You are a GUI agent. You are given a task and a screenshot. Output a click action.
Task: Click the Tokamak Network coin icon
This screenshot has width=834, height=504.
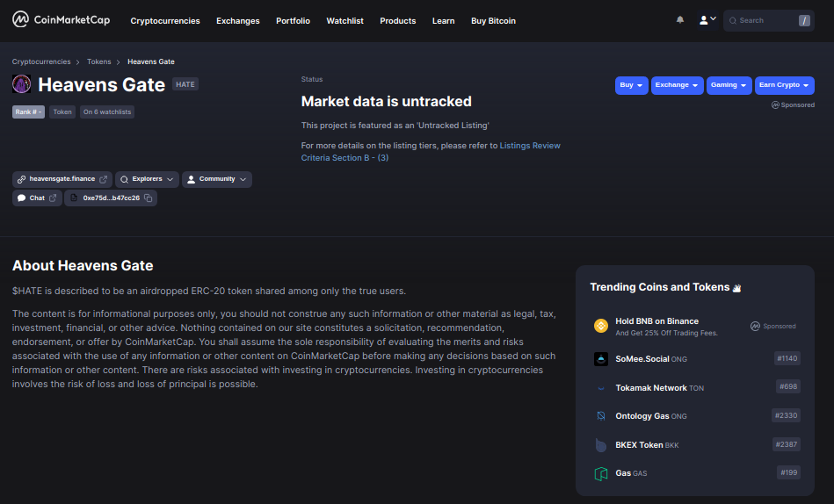pos(601,387)
